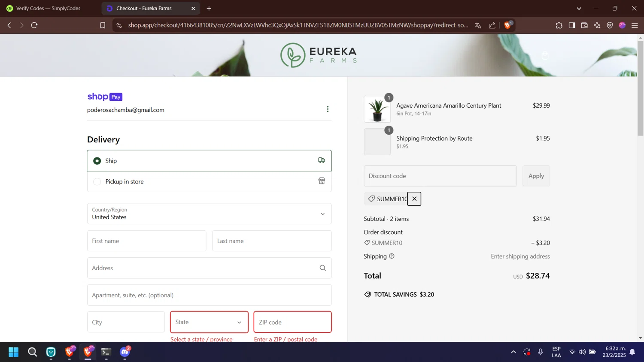Open new browser tab plus button
Screen dimensions: 644x362
tap(209, 8)
